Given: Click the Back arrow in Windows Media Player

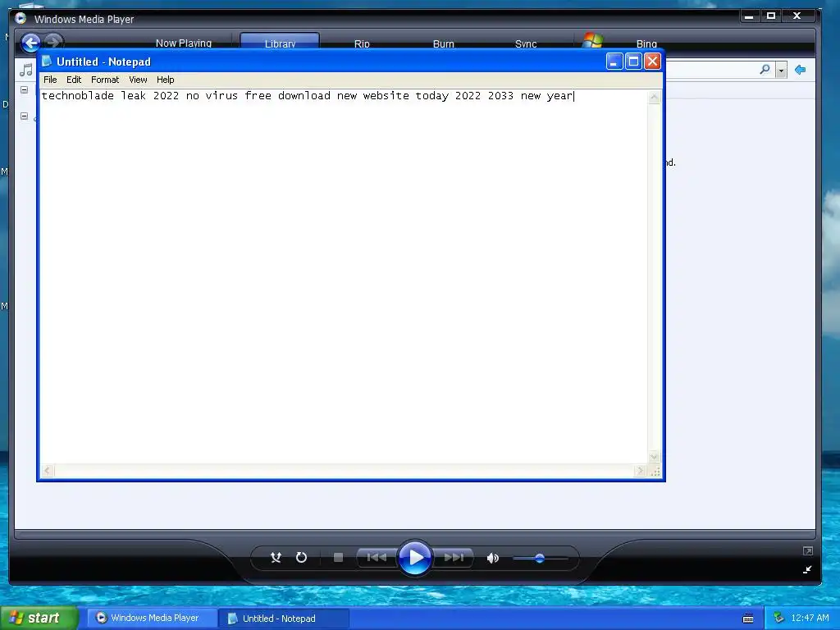Looking at the screenshot, I should pyautogui.click(x=30, y=43).
